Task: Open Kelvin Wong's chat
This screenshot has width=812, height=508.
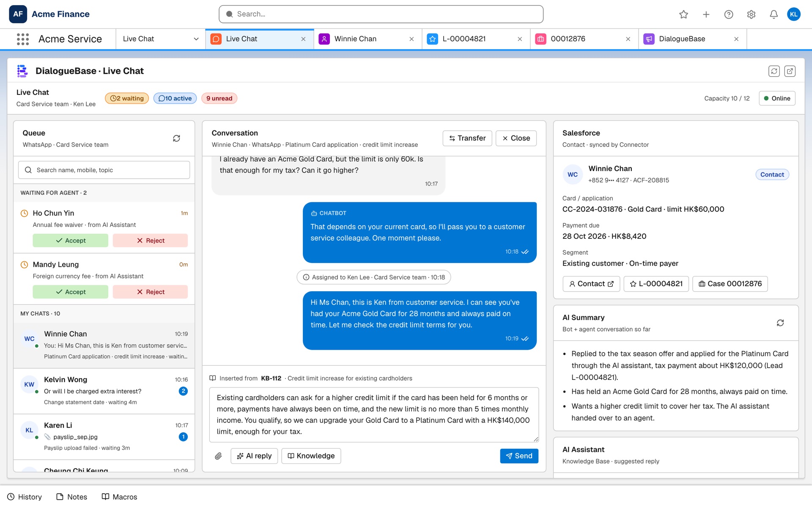Action: click(104, 391)
